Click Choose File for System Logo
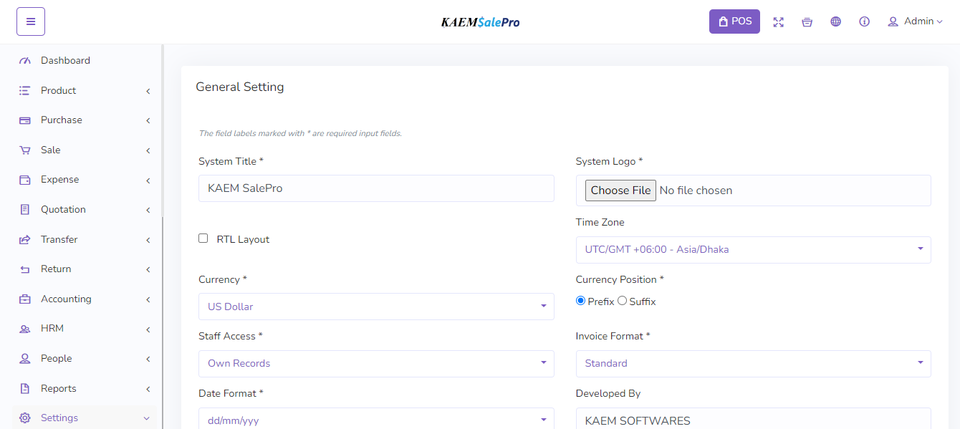The height and width of the screenshot is (429, 960). click(620, 190)
